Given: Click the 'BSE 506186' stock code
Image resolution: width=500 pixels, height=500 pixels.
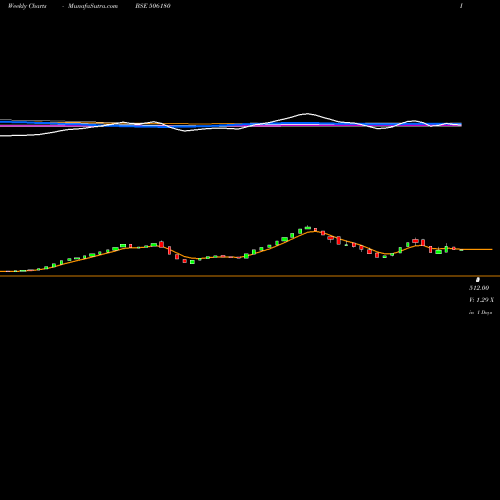Looking at the screenshot, I should (153, 6).
